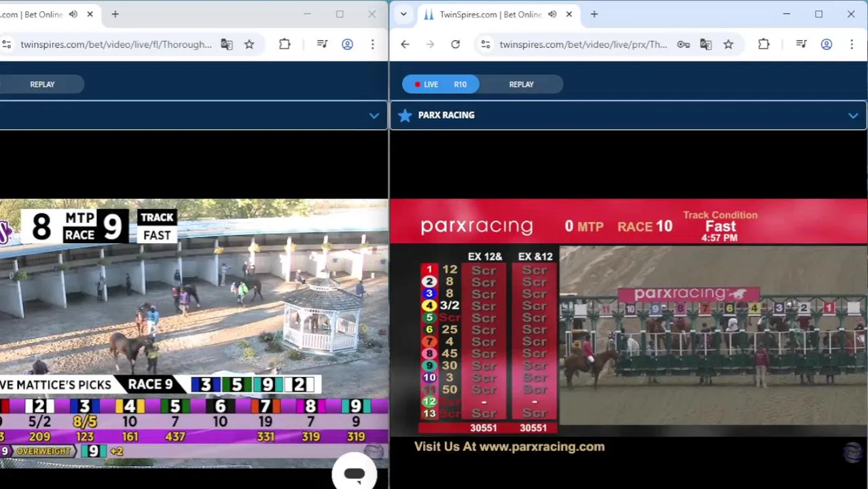This screenshot has width=868, height=489.
Task: Open a new tab in the left window
Action: (115, 14)
